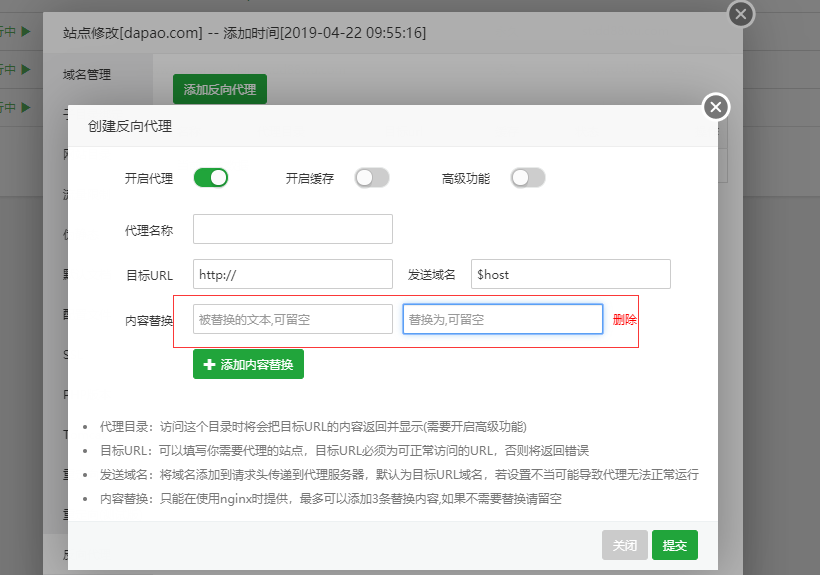Click the 代理目录 help text line
Image resolution: width=820 pixels, height=575 pixels.
coord(313,427)
